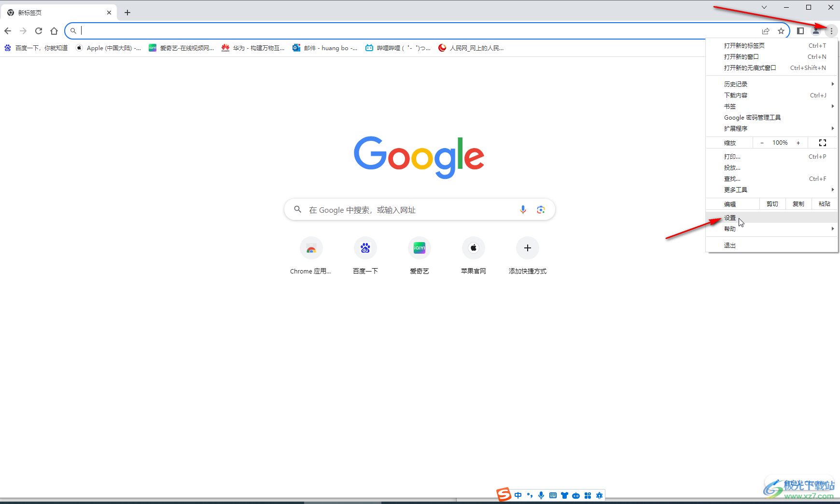Open Google 密码管理工具
The image size is (840, 504).
pos(772,117)
